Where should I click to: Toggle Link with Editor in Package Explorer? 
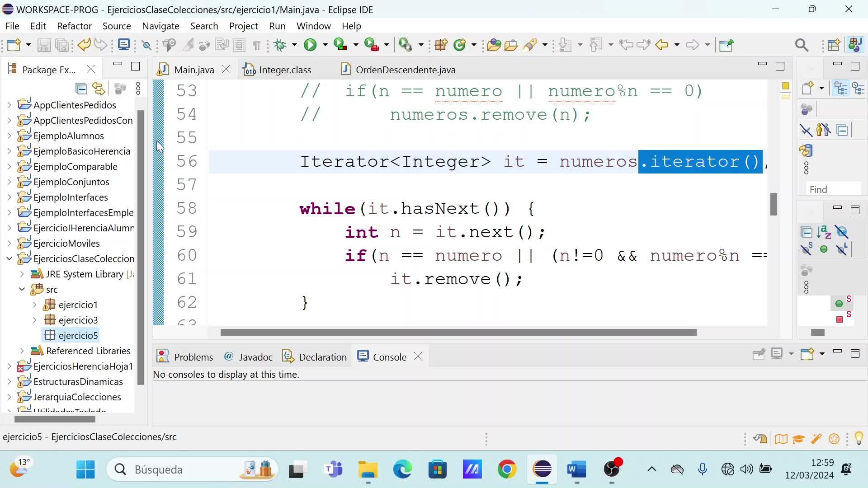coord(99,89)
